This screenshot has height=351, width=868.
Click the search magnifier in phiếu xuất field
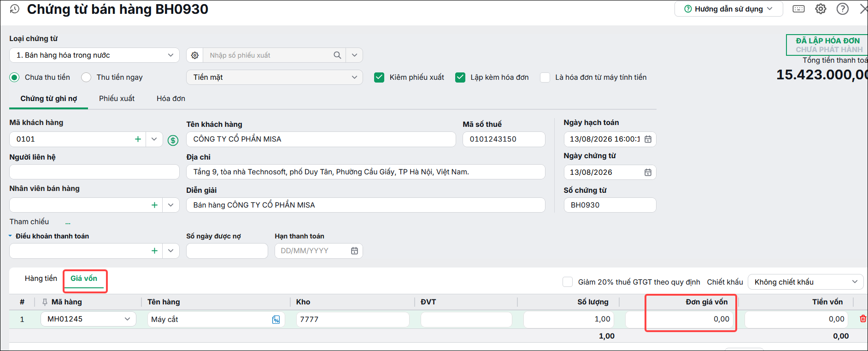337,55
